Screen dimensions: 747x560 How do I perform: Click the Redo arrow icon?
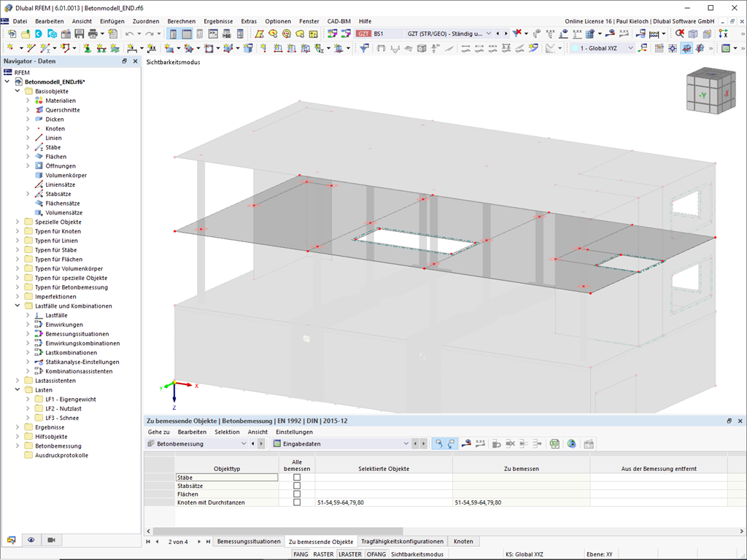(x=150, y=34)
